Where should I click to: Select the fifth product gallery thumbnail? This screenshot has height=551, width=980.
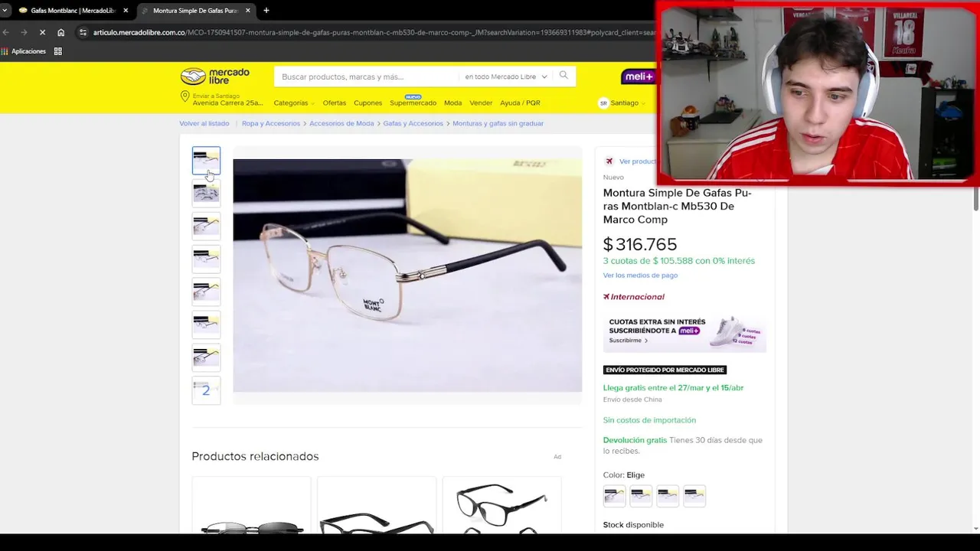click(206, 292)
